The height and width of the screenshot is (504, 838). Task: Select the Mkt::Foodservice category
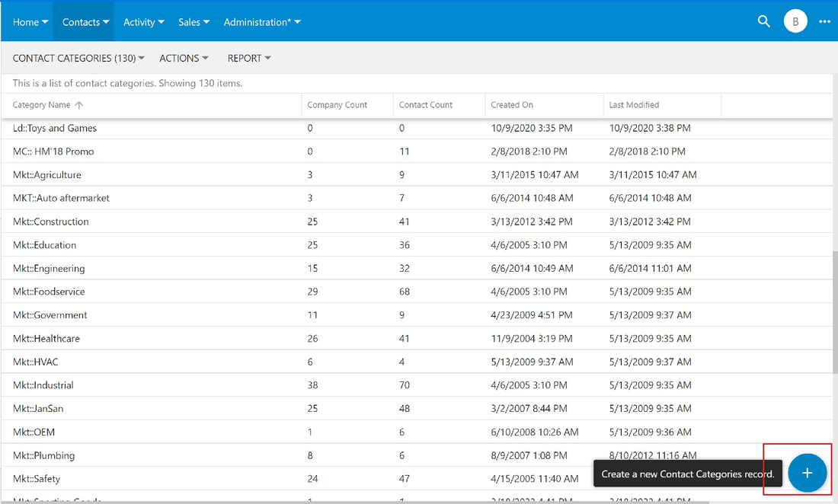click(x=49, y=292)
